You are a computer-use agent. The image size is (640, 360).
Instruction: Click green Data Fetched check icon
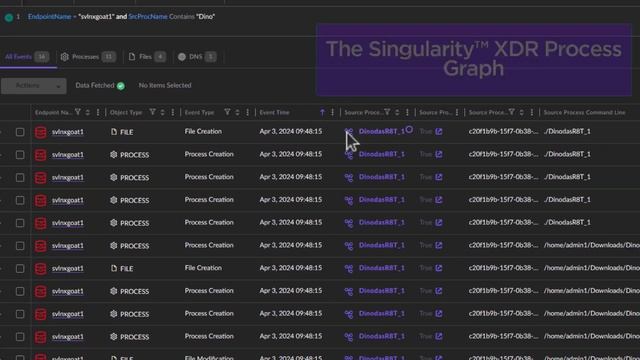(x=121, y=86)
